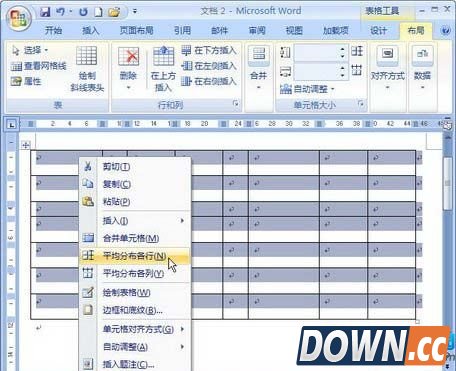This screenshot has width=456, height=371.
Task: Redo action with the repeat icon
Action: pyautogui.click(x=83, y=12)
